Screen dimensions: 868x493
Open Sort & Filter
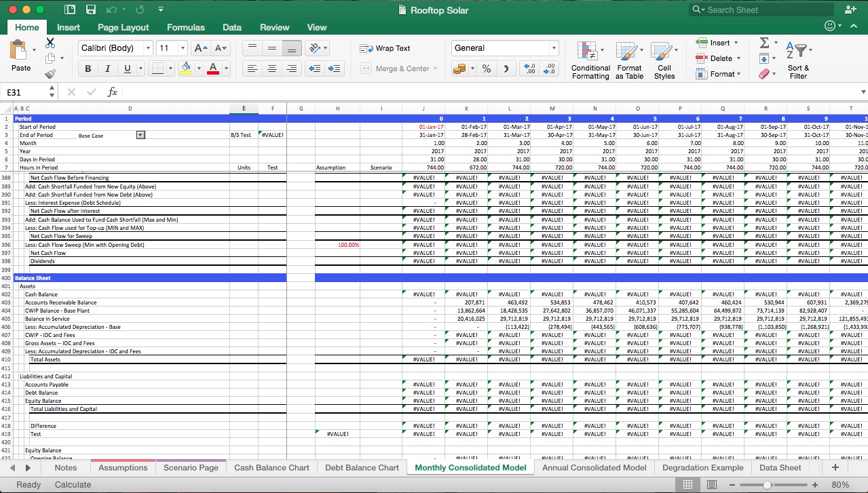[797, 59]
